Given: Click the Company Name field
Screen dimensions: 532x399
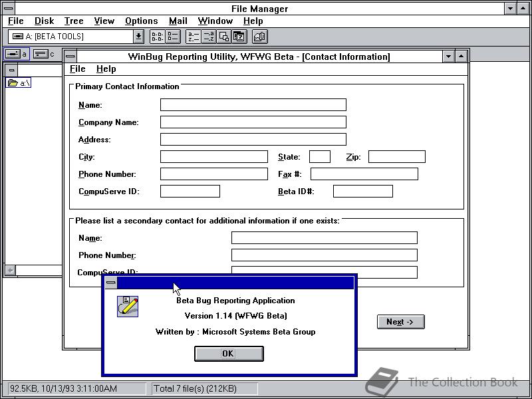Looking at the screenshot, I should (253, 122).
